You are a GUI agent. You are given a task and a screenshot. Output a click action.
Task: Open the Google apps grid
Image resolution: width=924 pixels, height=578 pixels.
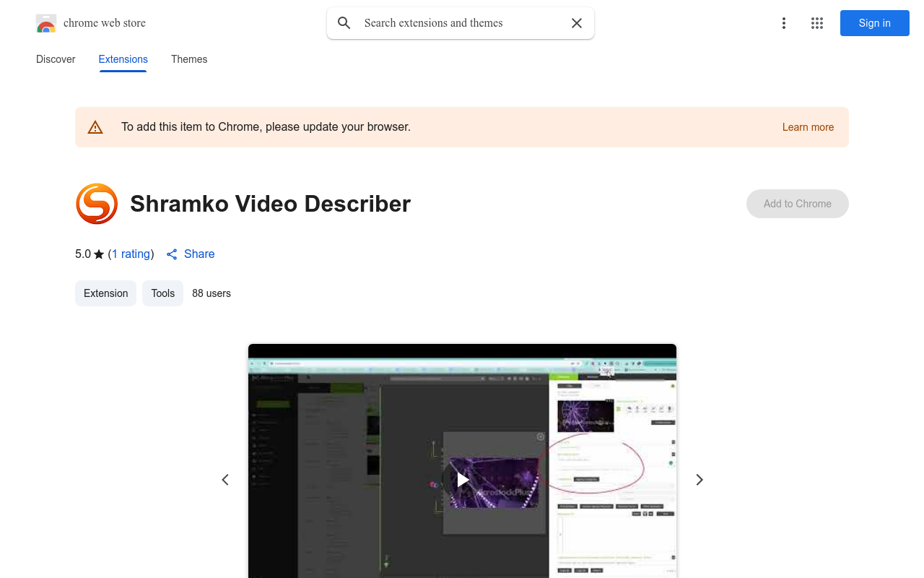point(817,23)
